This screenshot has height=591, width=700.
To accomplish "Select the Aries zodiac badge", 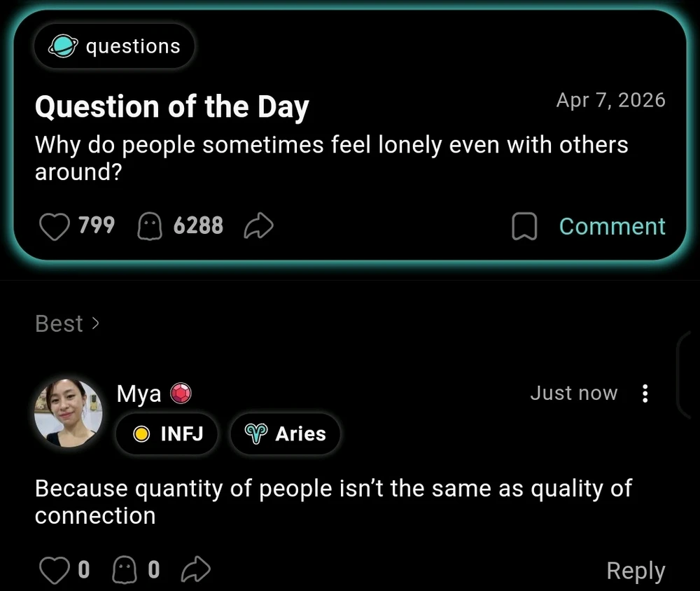I will 286,434.
